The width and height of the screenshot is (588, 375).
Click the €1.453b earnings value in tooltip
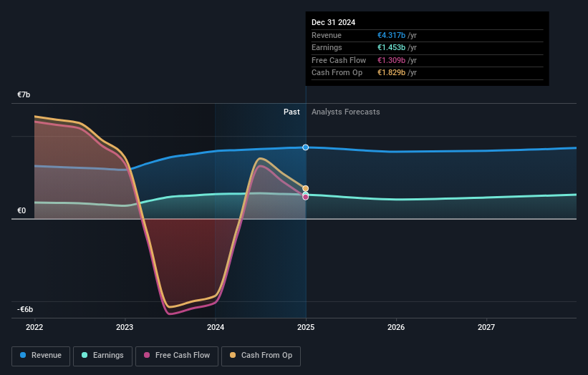tap(391, 47)
